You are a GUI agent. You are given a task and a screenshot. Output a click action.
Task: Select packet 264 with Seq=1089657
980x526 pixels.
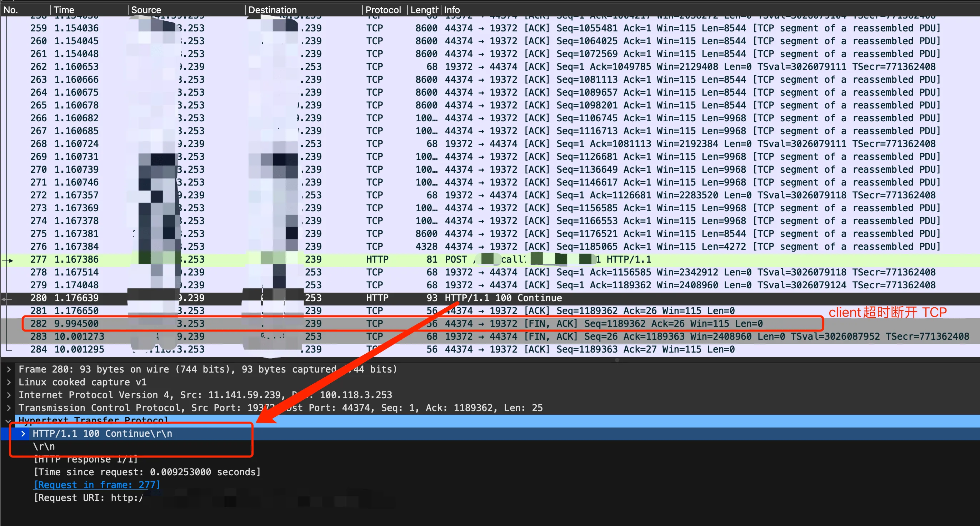[490, 92]
